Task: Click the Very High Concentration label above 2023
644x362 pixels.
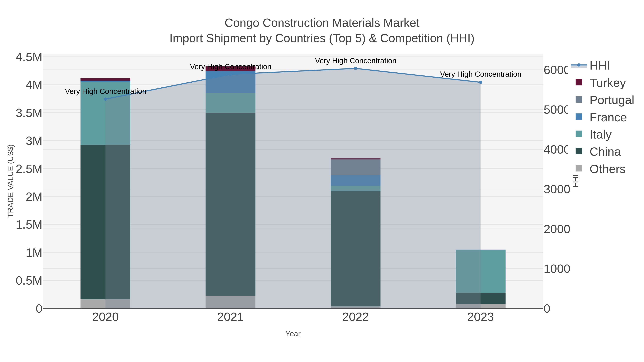Action: 480,74
